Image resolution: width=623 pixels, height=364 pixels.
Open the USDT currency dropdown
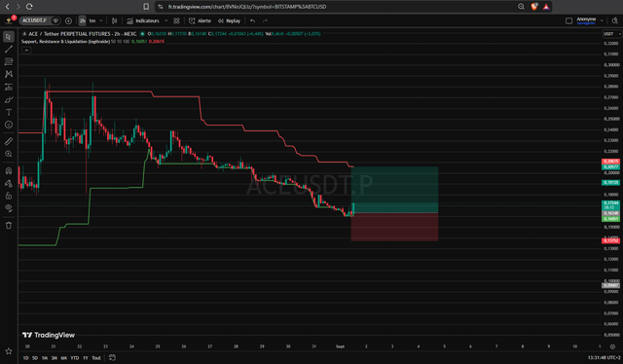coord(612,34)
